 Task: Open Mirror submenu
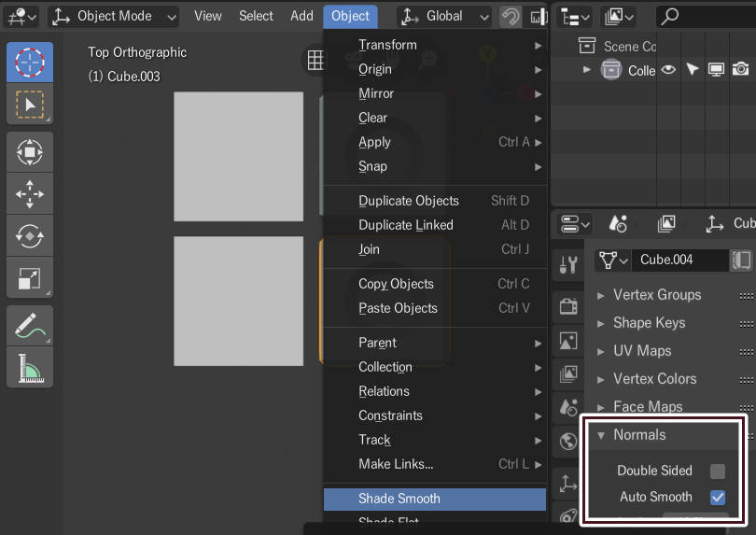[434, 93]
